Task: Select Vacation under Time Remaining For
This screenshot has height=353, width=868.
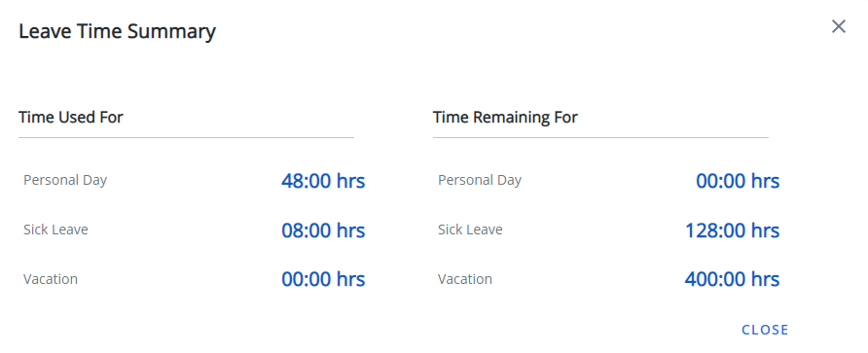Action: click(x=465, y=279)
